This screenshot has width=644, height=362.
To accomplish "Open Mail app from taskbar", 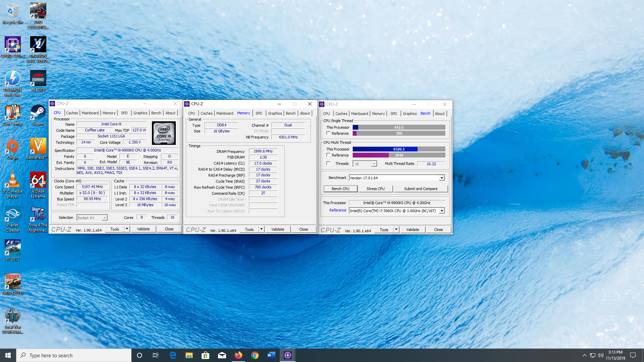I will [x=222, y=355].
